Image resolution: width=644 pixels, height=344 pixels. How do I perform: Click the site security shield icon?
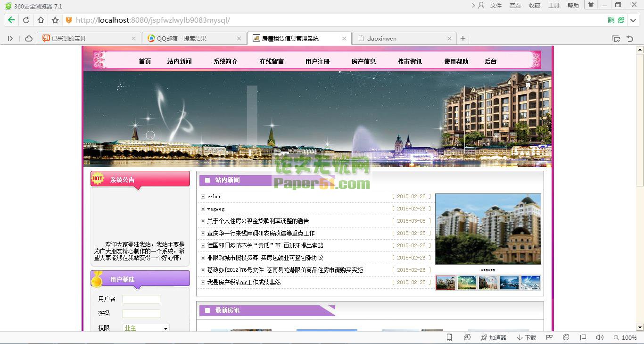pos(68,20)
